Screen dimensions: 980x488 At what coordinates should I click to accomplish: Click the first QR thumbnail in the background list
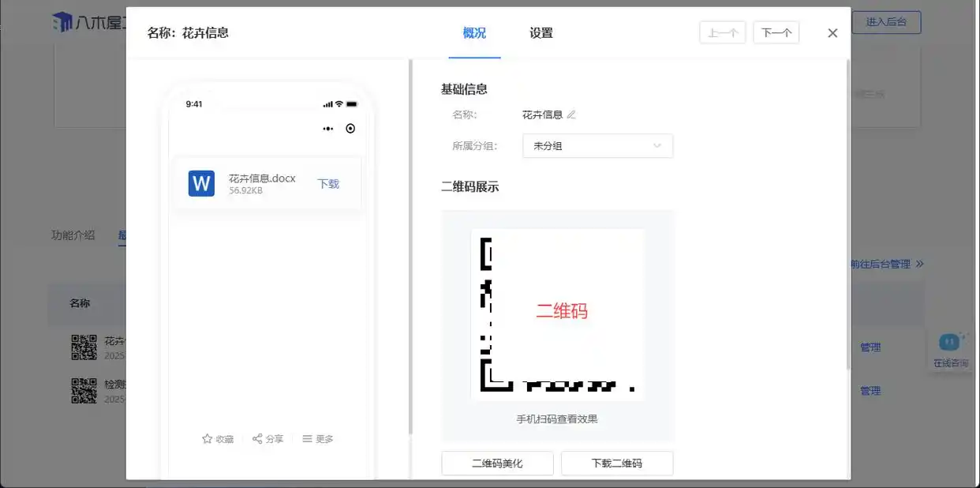(84, 347)
